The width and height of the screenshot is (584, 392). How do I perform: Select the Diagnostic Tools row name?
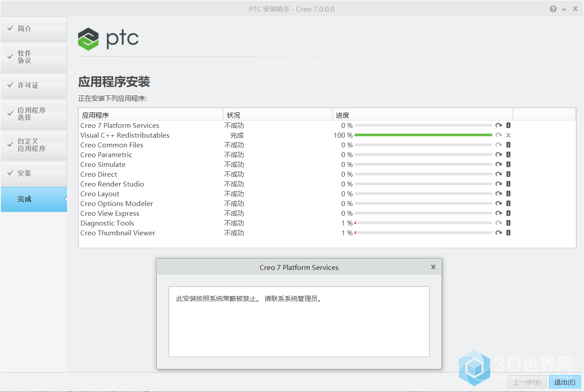click(107, 223)
